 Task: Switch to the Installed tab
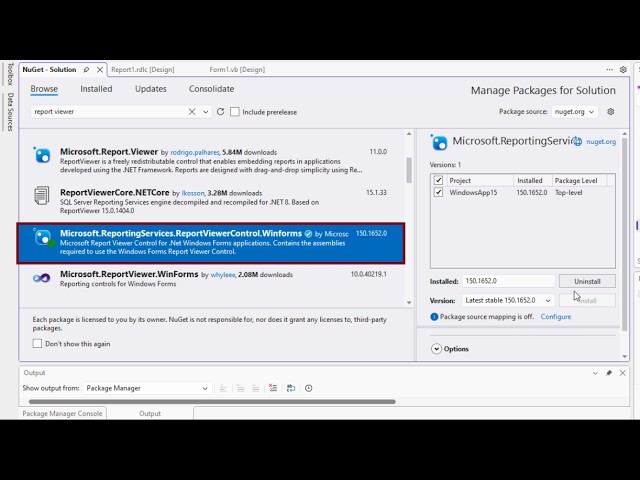(96, 89)
